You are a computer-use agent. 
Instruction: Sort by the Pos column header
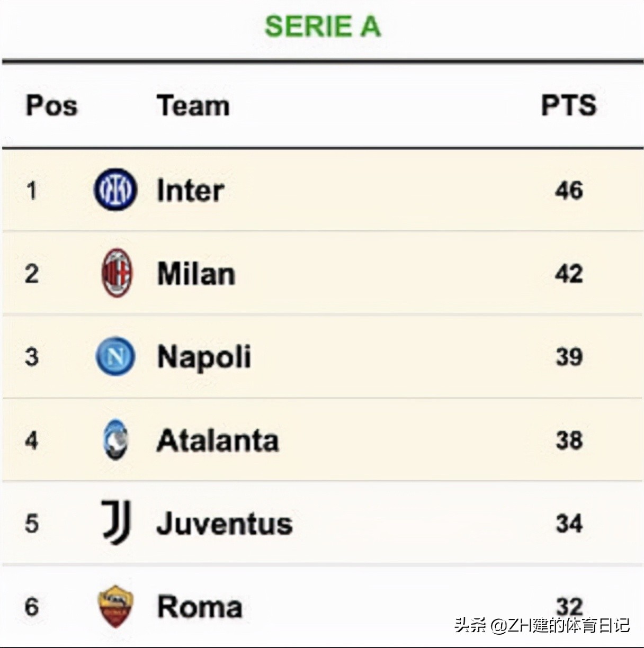tap(52, 105)
